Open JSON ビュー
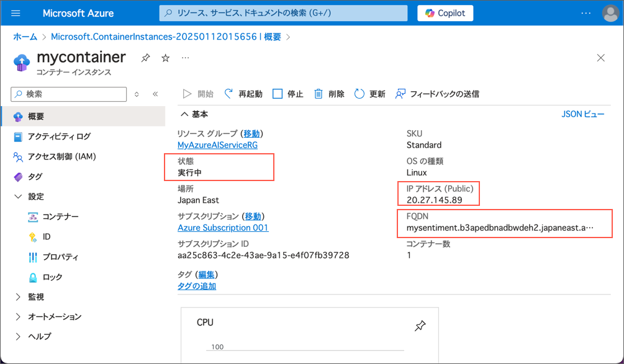 pyautogui.click(x=583, y=115)
